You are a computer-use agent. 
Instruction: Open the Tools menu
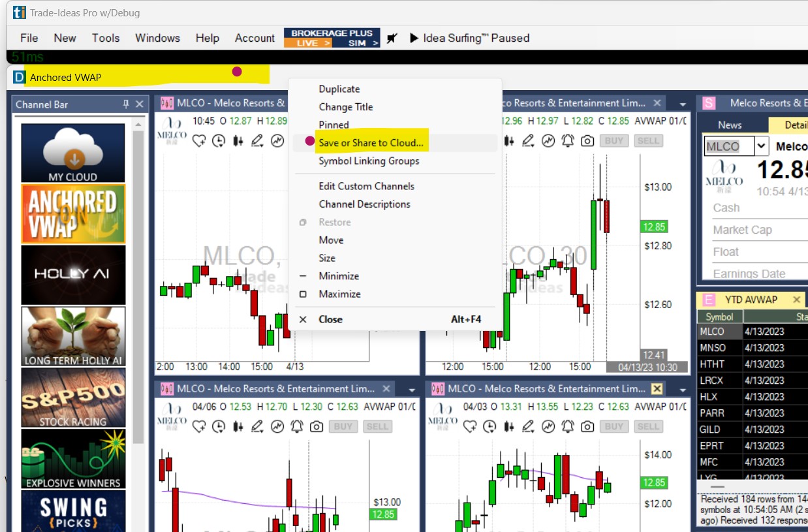(106, 38)
